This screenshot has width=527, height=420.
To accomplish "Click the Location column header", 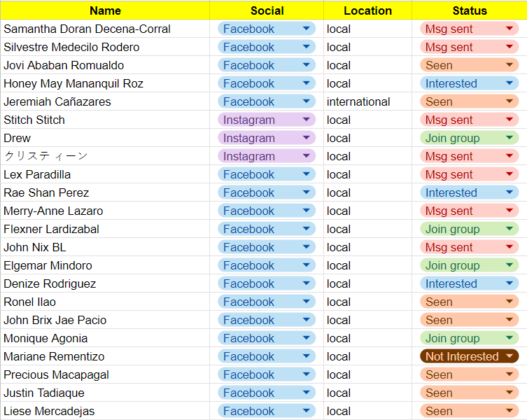I will coord(367,10).
